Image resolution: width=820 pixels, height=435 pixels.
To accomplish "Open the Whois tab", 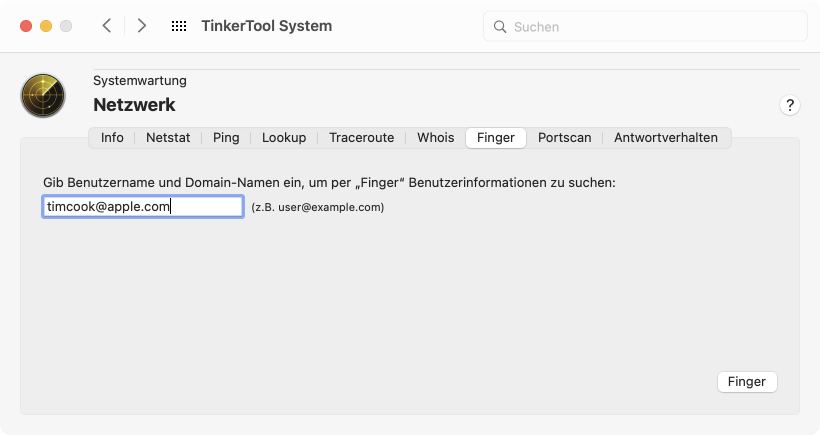I will (436, 138).
